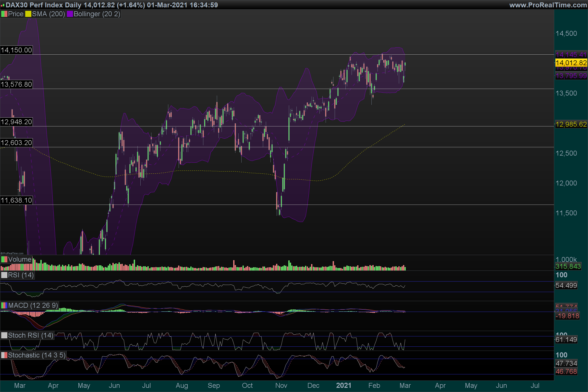The height and width of the screenshot is (392, 588).
Task: Click the 12,603.20 price level label
Action: click(16, 143)
